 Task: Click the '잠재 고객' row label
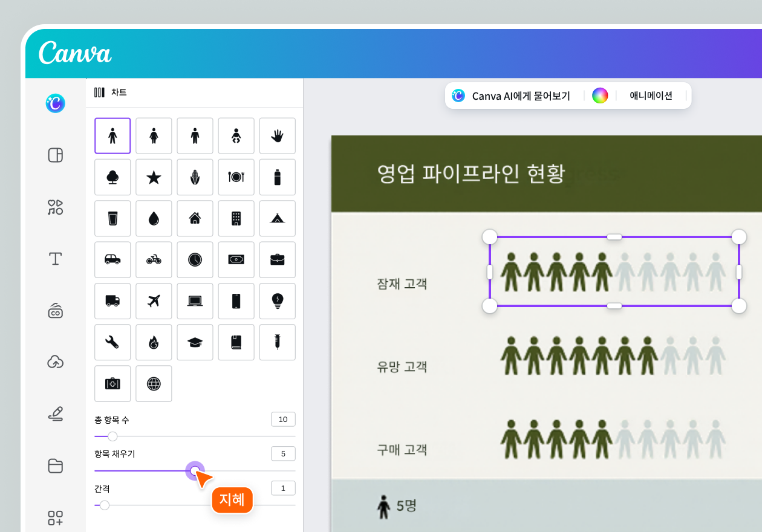coord(402,283)
